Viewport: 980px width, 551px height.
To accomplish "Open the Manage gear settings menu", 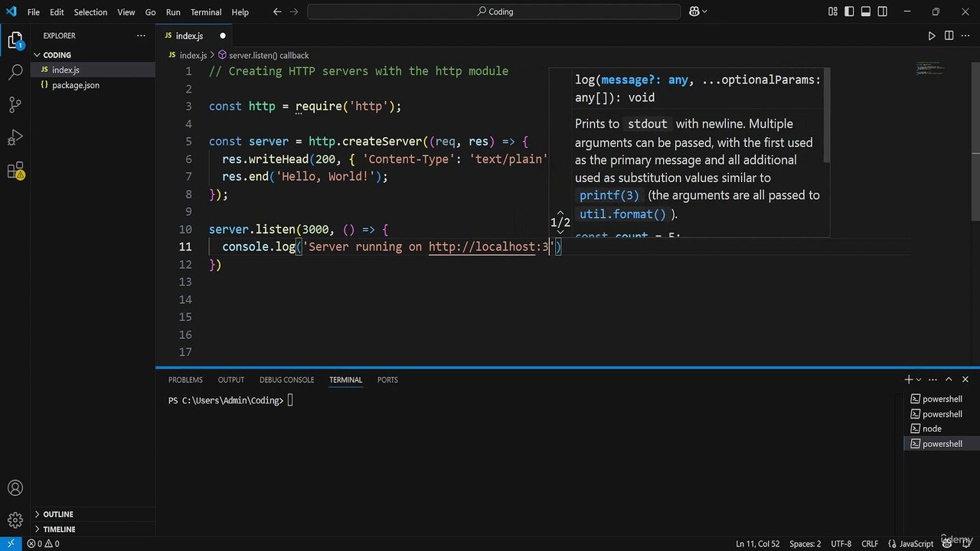I will 15,520.
